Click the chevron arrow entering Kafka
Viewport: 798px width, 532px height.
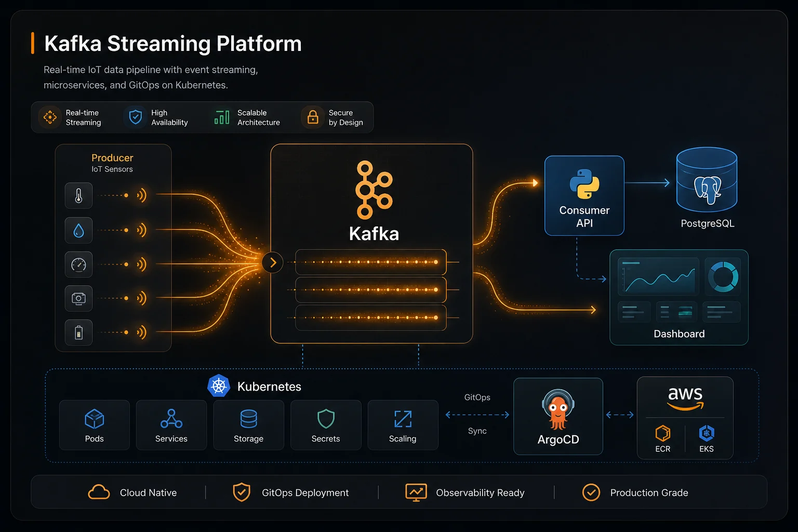tap(273, 263)
